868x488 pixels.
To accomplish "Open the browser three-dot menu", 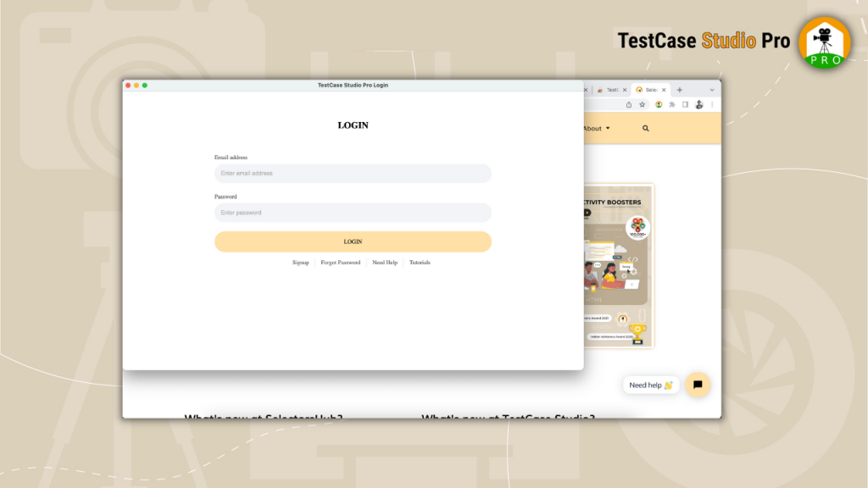I will (x=712, y=104).
